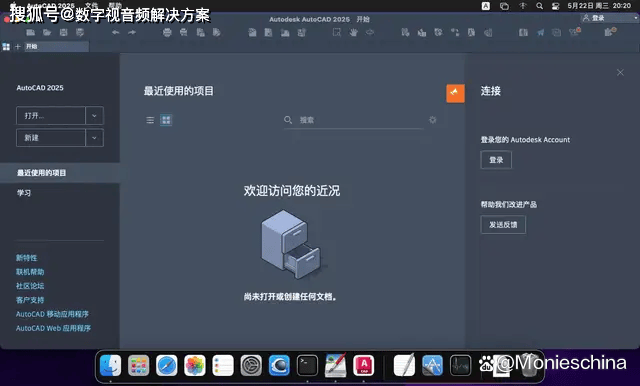This screenshot has height=386, width=640.
Task: Click the 打开... (Open) button
Action: [51, 115]
